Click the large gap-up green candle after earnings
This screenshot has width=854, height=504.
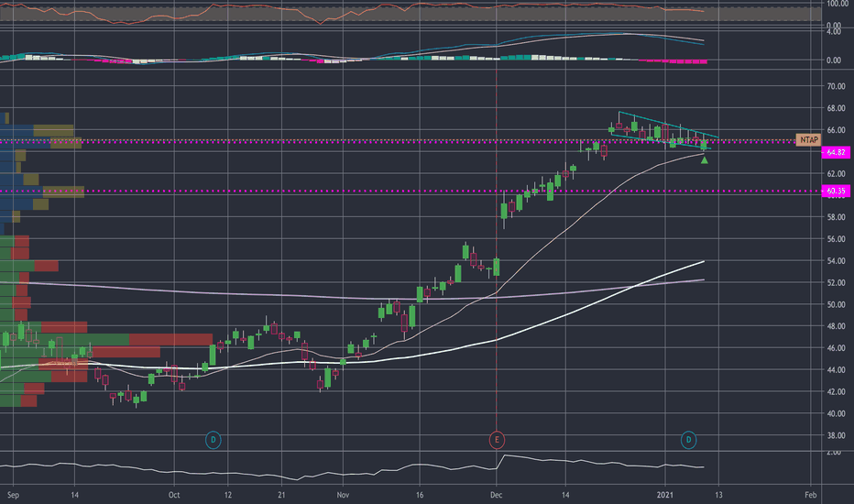[x=504, y=211]
